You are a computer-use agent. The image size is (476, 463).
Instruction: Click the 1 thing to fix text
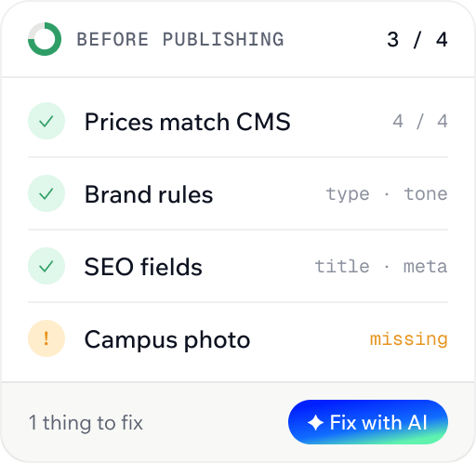86,423
